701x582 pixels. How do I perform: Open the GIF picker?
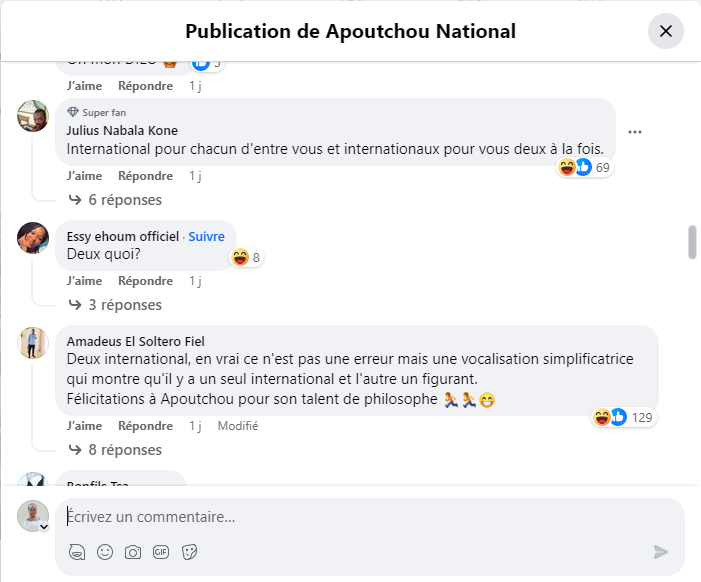click(x=161, y=551)
